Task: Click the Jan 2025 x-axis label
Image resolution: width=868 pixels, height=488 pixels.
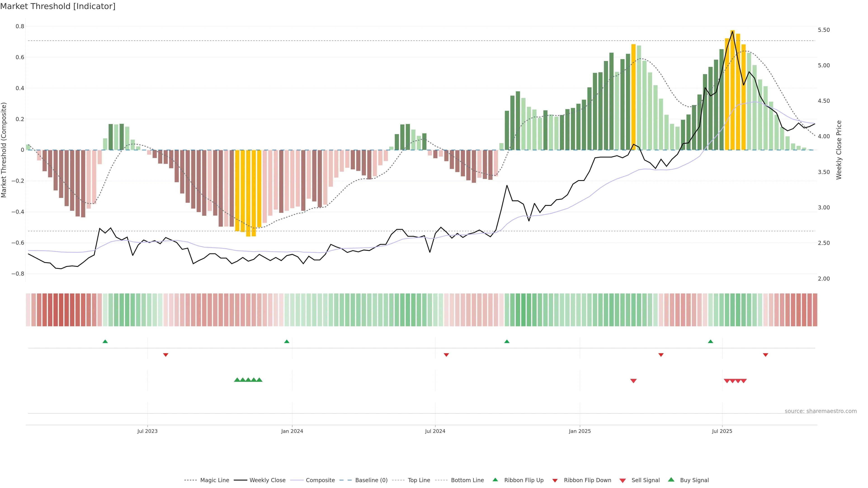Action: (x=580, y=431)
